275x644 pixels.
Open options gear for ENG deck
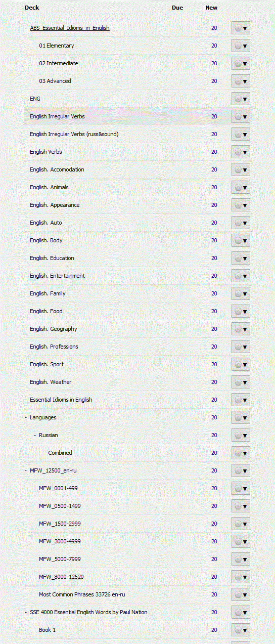pyautogui.click(x=241, y=99)
